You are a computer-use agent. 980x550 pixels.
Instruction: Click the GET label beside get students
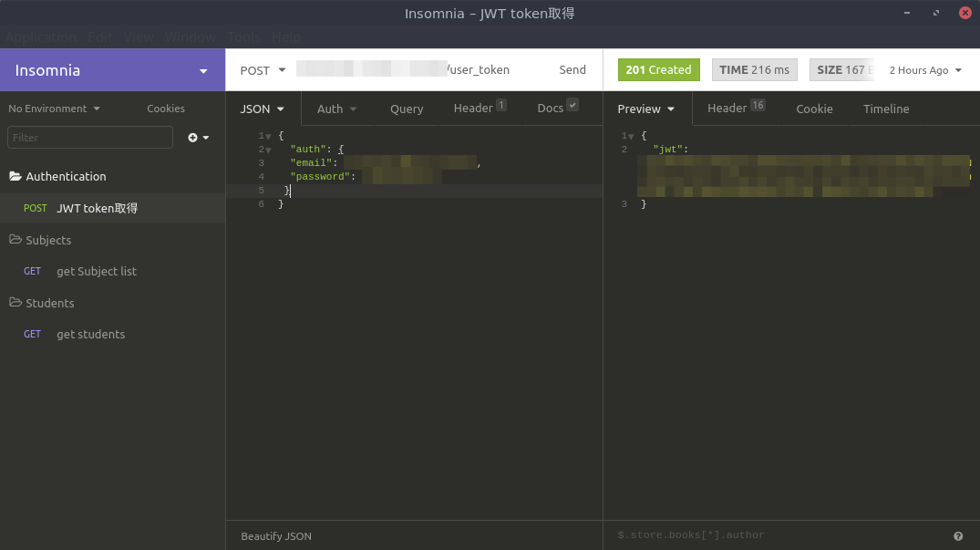(x=32, y=334)
